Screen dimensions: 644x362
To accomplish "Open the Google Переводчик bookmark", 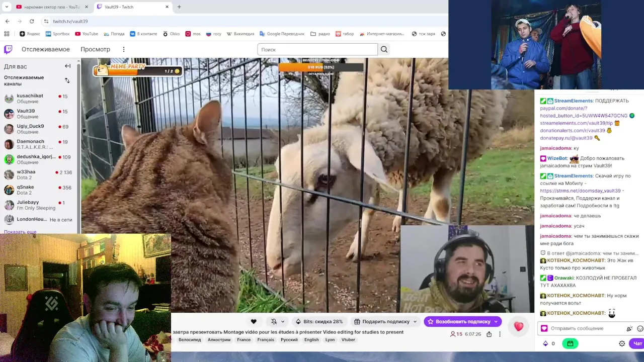I will [x=282, y=34].
